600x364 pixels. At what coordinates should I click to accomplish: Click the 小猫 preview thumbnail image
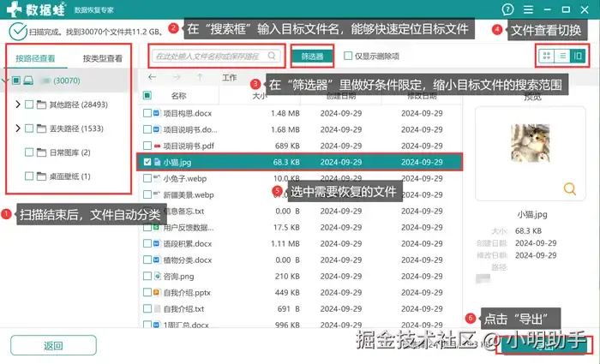click(531, 143)
